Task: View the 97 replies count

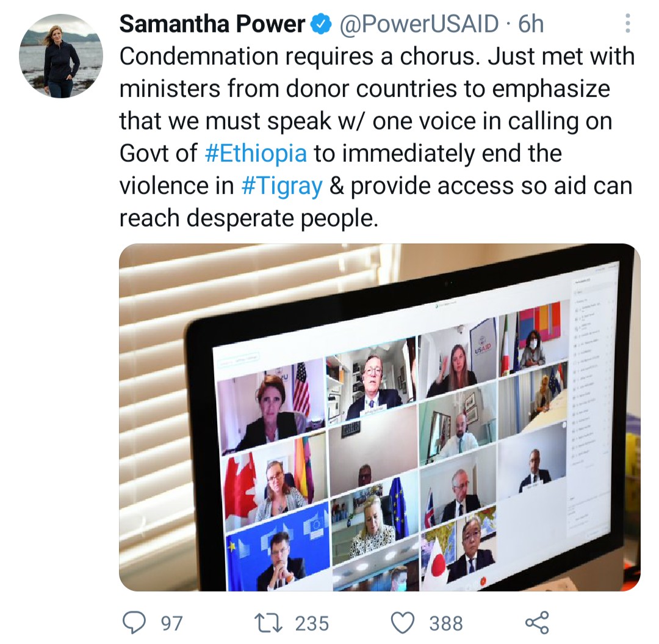Action: [172, 623]
